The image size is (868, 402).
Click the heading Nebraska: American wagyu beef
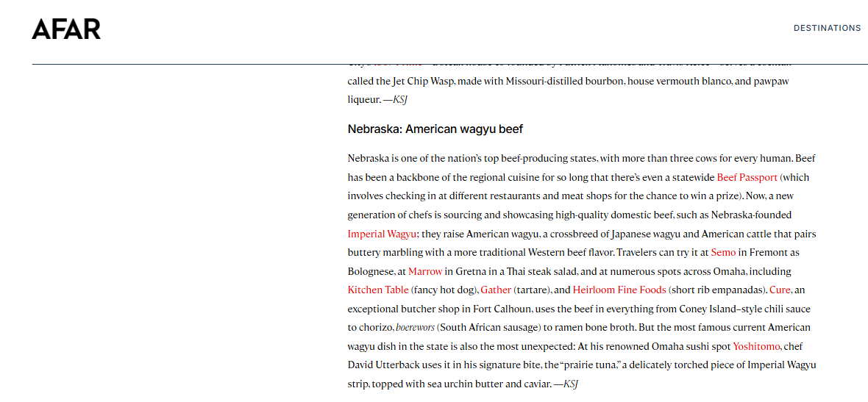435,129
